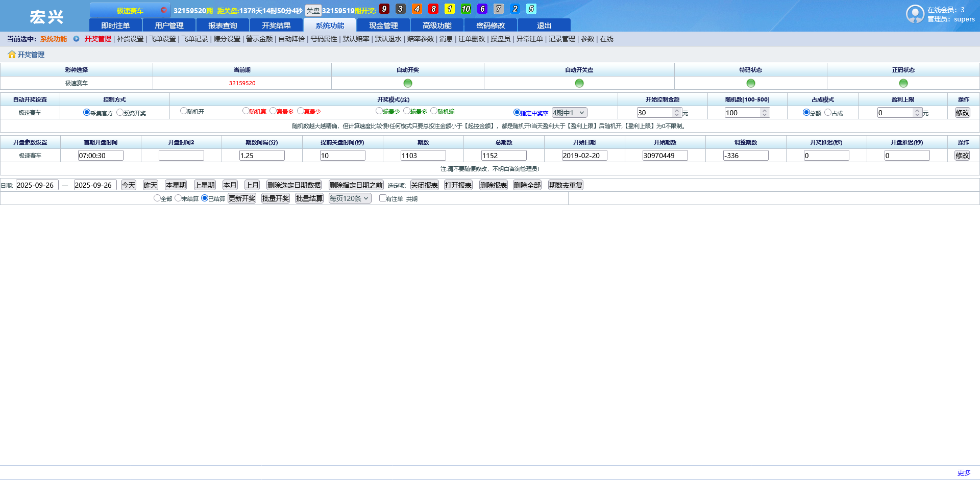Click the 随机数 spinner arrows
The height and width of the screenshot is (483, 980).
(765, 113)
